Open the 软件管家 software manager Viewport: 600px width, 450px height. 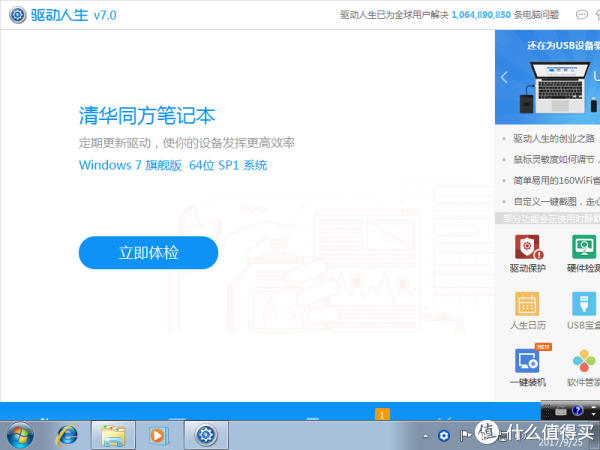(583, 367)
